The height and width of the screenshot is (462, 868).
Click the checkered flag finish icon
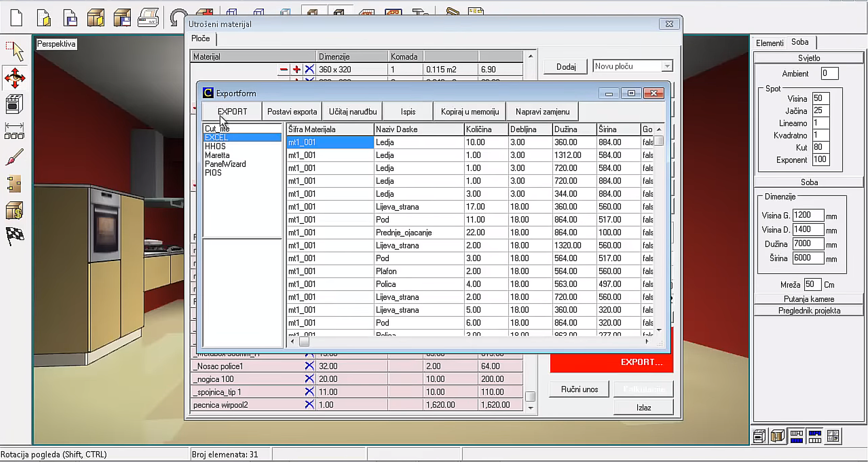coord(15,236)
